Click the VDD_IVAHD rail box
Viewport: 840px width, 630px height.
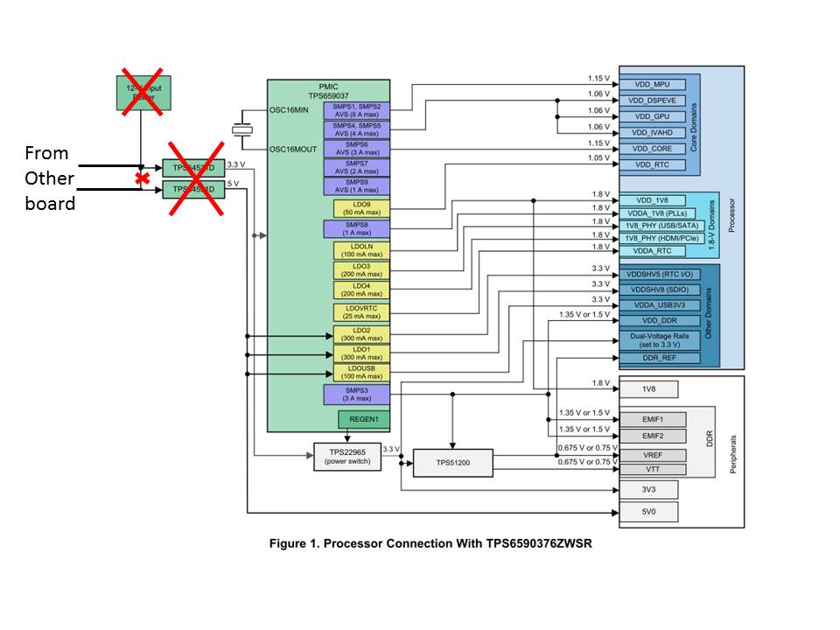652,132
